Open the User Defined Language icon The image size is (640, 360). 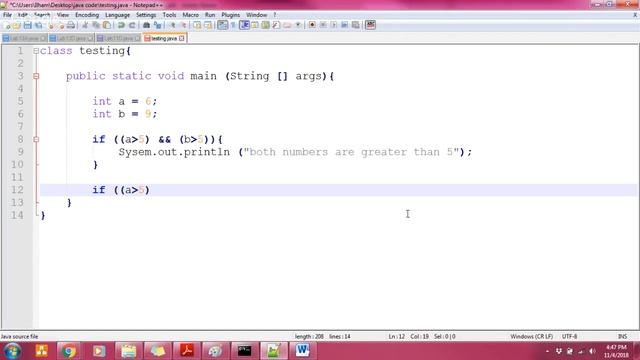click(255, 25)
